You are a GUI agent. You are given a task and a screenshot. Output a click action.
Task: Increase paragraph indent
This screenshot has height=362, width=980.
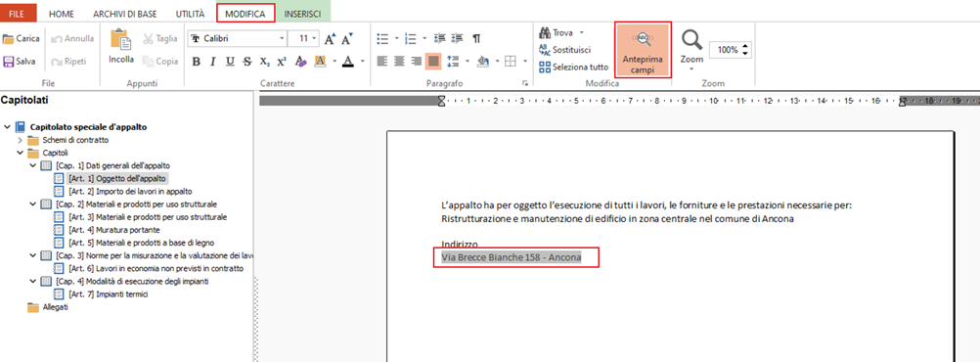click(x=458, y=39)
